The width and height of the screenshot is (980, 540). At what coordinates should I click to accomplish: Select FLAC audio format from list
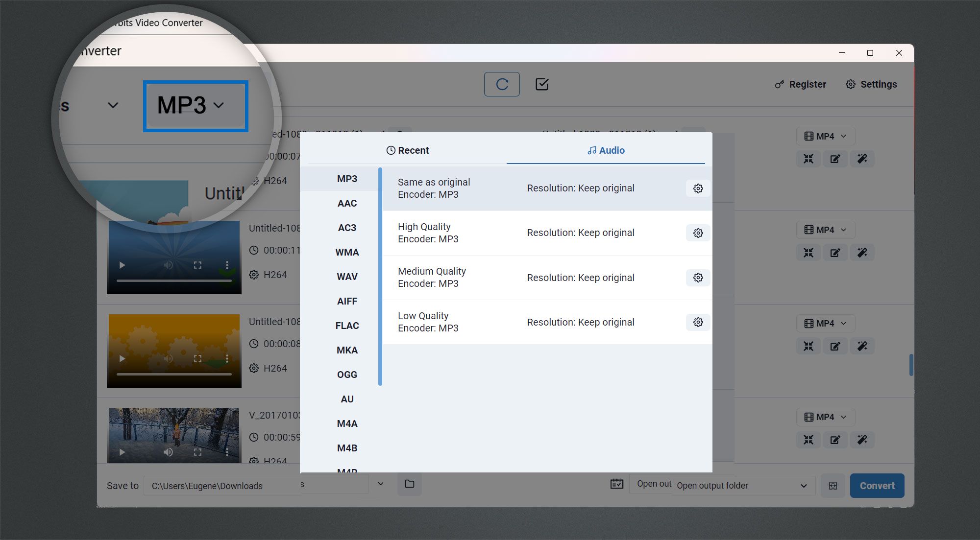pos(346,325)
